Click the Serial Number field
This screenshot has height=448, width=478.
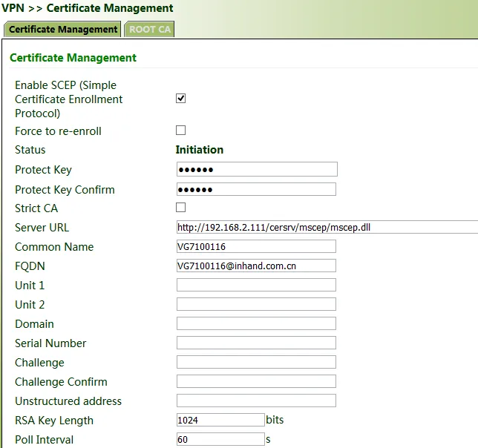point(256,343)
